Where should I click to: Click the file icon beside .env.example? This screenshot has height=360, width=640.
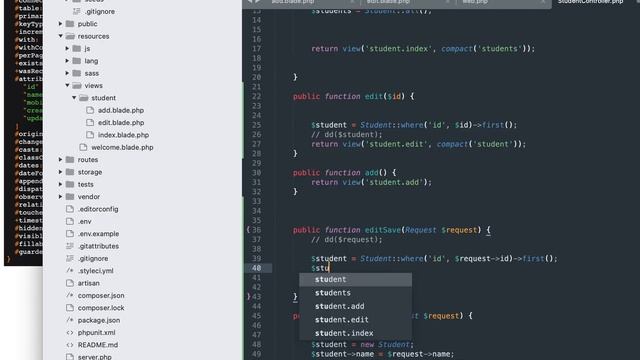70,233
